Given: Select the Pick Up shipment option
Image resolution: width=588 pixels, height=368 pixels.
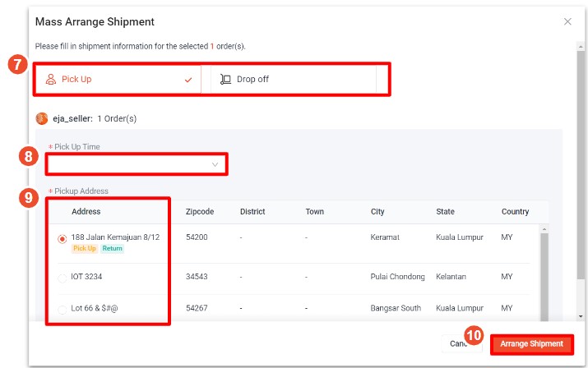Looking at the screenshot, I should [118, 80].
